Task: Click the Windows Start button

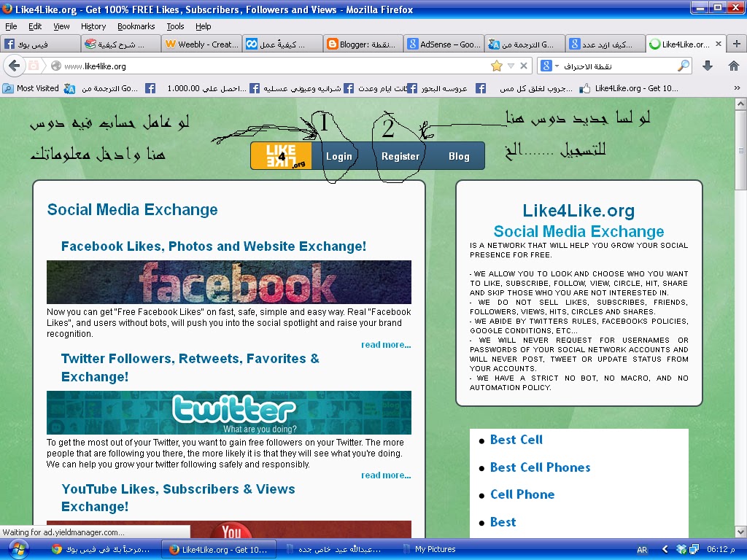Action: (x=17, y=550)
